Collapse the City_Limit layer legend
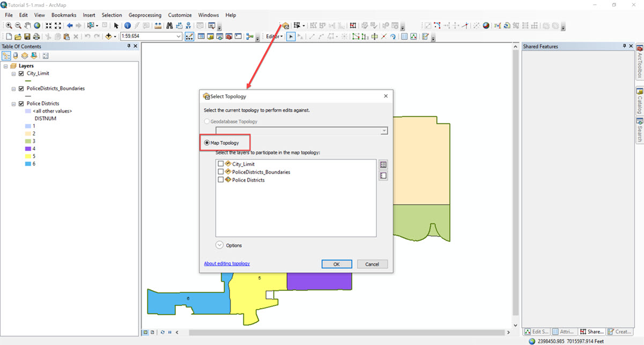Image resolution: width=644 pixels, height=345 pixels. click(x=13, y=73)
